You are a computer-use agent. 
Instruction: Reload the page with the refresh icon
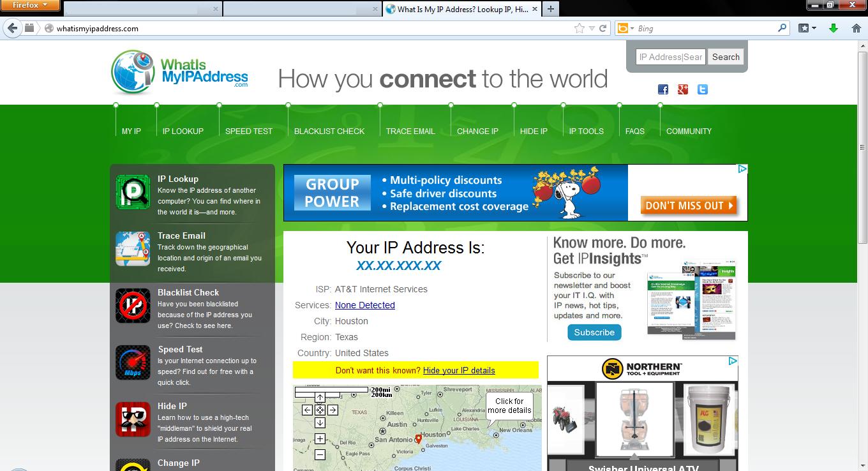(x=602, y=28)
